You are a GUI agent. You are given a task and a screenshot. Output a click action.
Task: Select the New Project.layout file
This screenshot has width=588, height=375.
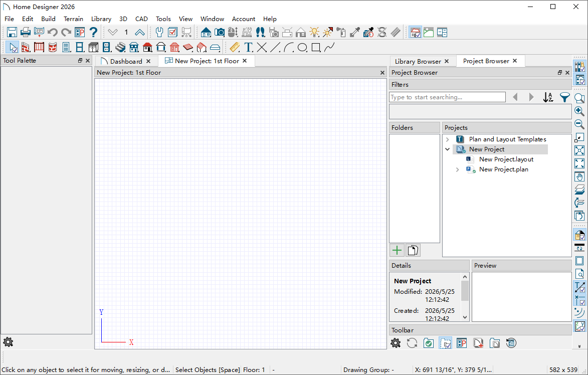(x=506, y=159)
